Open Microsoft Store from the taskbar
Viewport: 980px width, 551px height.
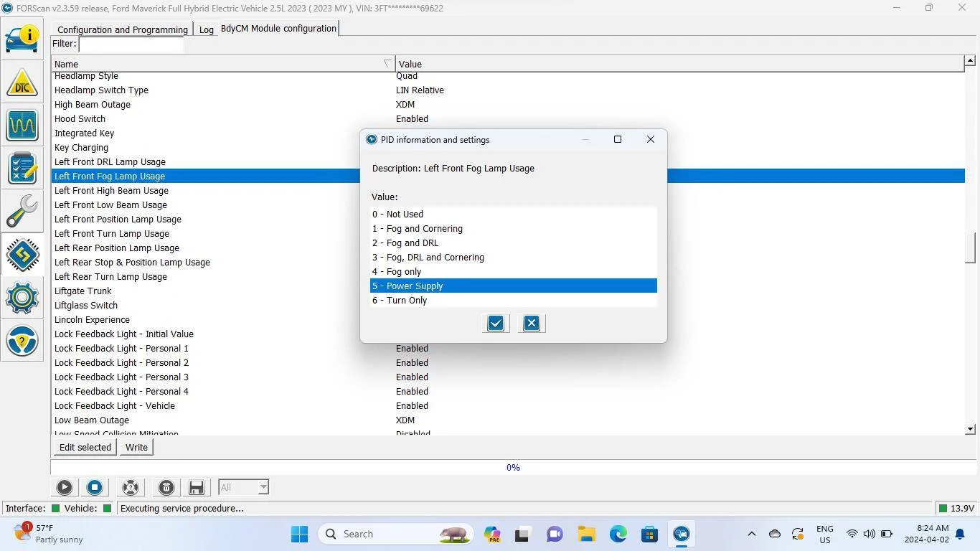[650, 534]
